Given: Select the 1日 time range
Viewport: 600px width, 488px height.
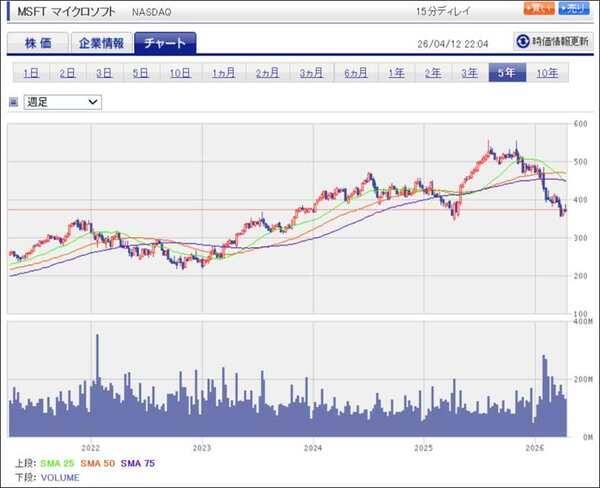Looking at the screenshot, I should coord(31,72).
